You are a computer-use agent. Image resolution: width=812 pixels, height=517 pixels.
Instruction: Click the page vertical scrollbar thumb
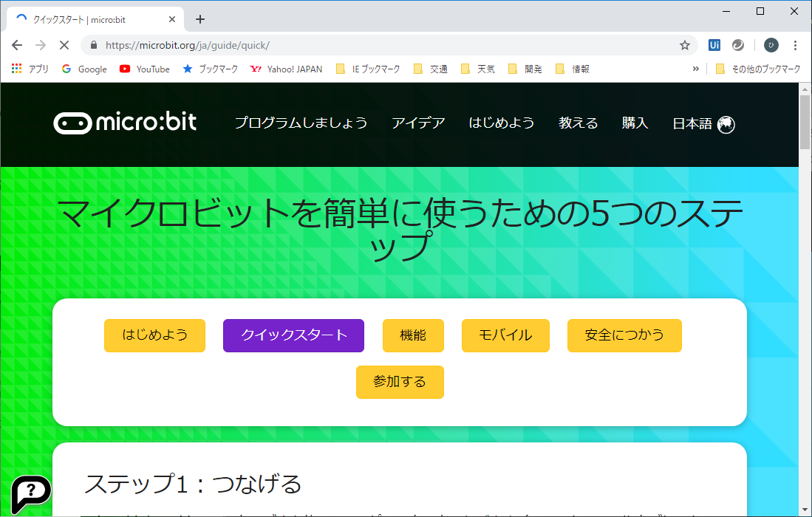pyautogui.click(x=805, y=122)
